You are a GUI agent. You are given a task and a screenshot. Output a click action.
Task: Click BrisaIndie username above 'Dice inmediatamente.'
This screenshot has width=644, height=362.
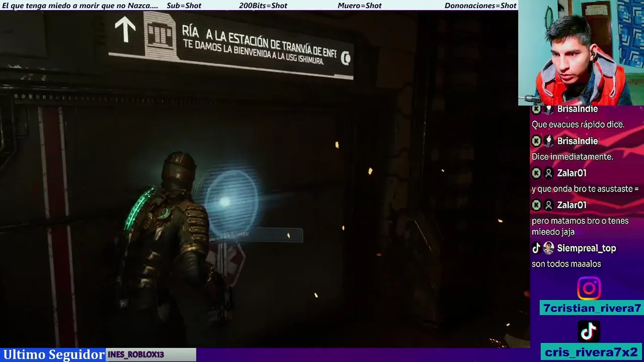pos(577,141)
